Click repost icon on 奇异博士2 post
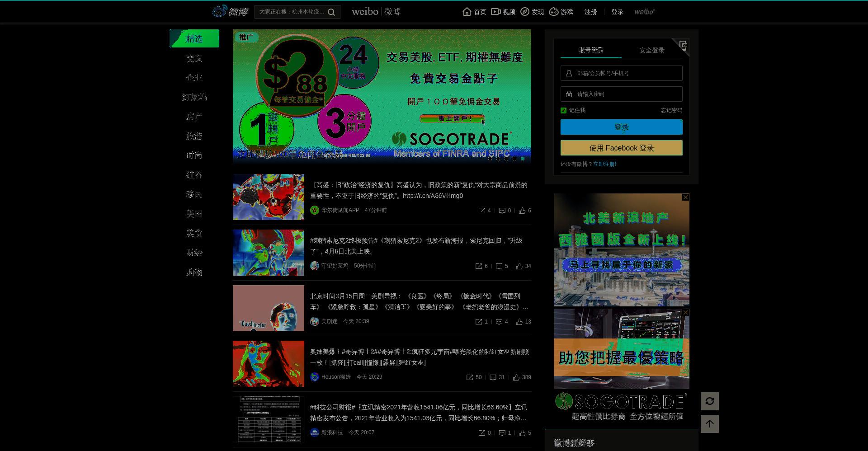Image resolution: width=868 pixels, height=451 pixels. [x=470, y=377]
